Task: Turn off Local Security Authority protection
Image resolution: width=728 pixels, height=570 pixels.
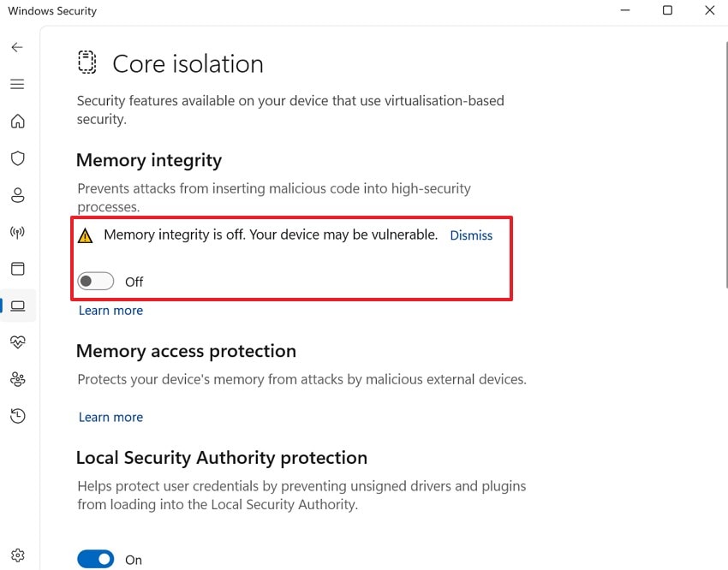Action: pyautogui.click(x=95, y=558)
